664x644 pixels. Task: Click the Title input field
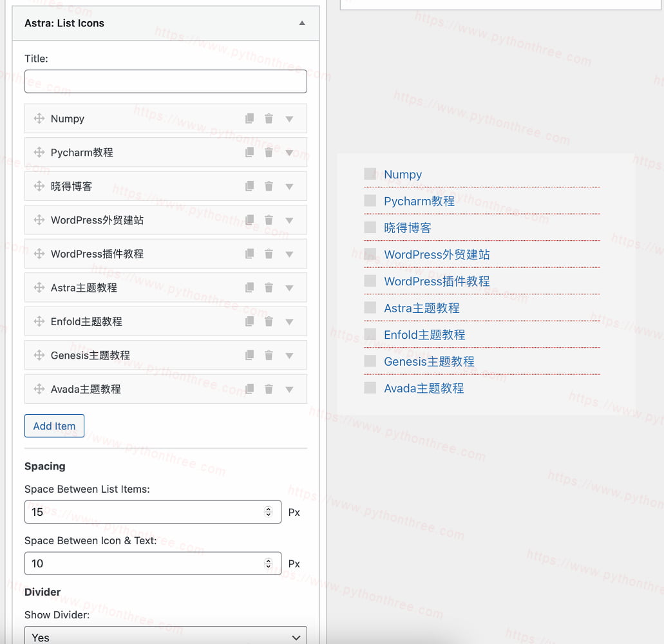point(166,81)
